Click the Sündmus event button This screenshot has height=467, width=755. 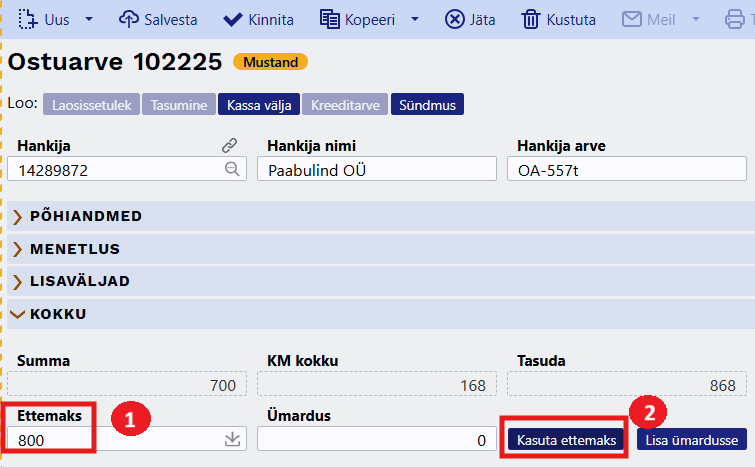tap(427, 104)
